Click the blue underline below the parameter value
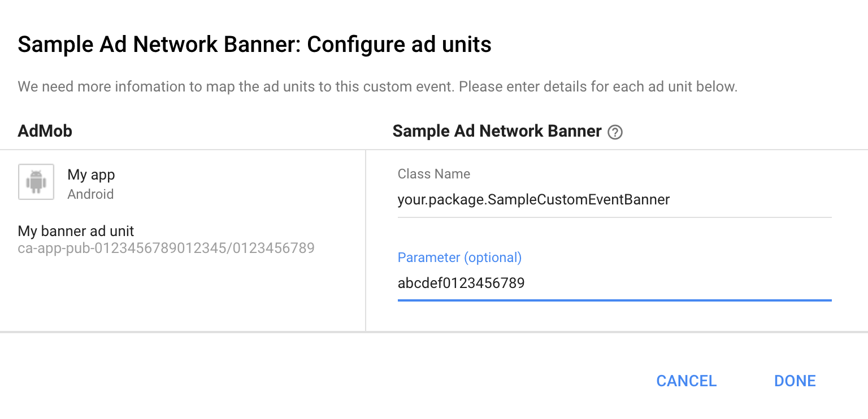The image size is (868, 419). tap(614, 300)
